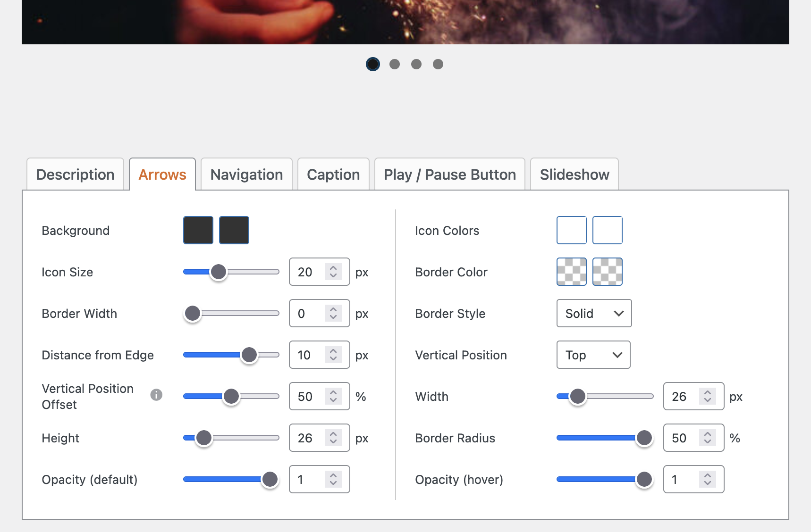Switch to the Navigation tab
The image size is (811, 532).
(x=246, y=175)
